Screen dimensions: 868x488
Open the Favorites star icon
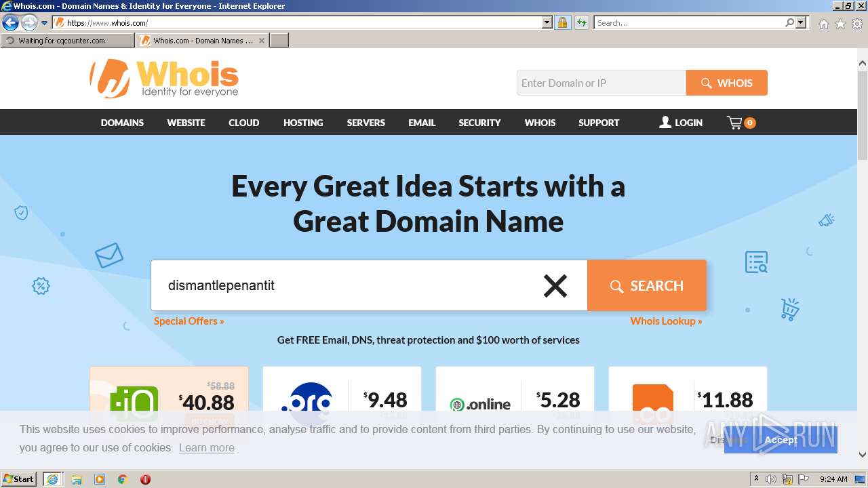(x=840, y=24)
